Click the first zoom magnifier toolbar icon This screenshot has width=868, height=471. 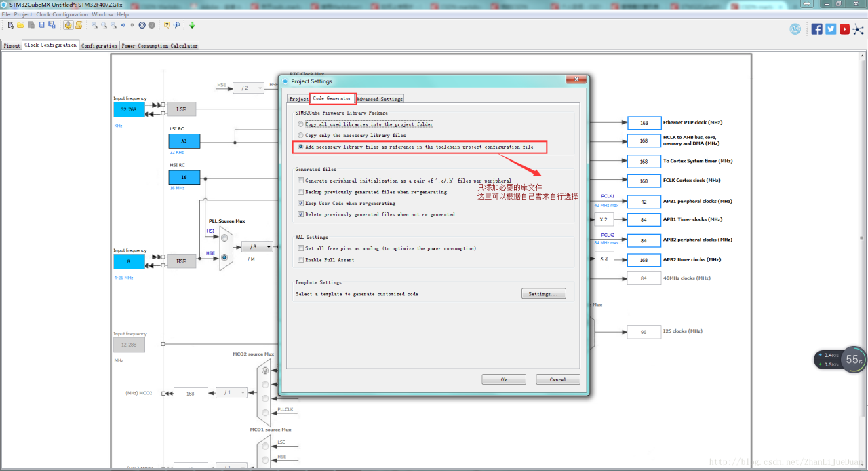(x=95, y=25)
